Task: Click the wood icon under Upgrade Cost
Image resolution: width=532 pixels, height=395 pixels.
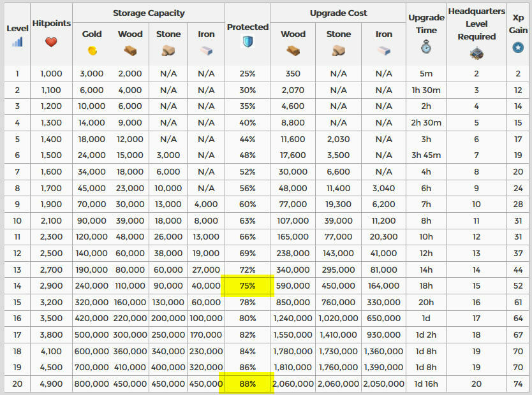Action: coord(293,50)
